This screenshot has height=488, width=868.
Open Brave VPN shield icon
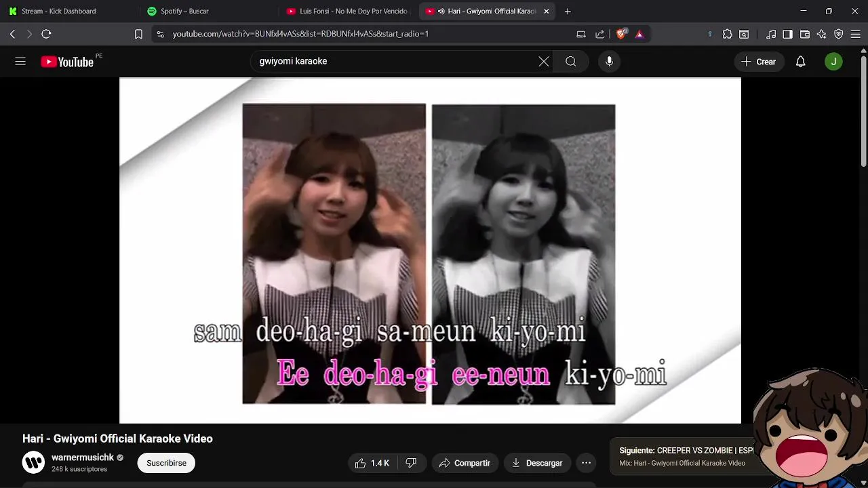[x=839, y=34]
